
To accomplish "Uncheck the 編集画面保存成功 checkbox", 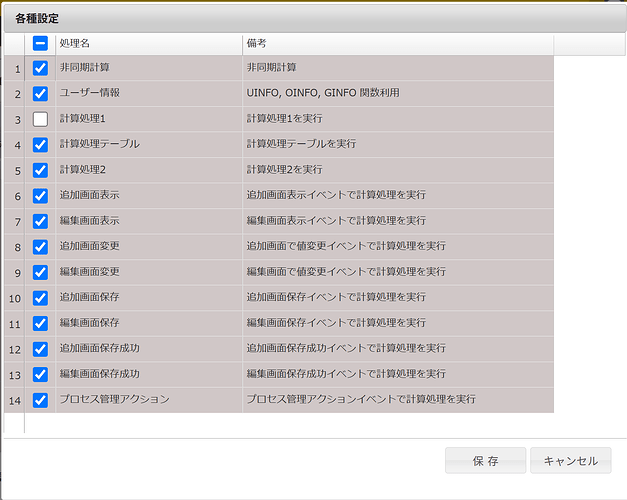I will coord(40,374).
